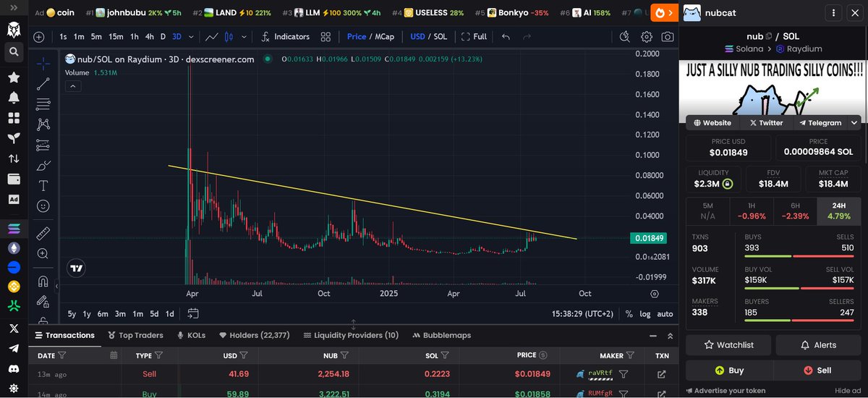This screenshot has height=398, width=868.
Task: Open the nubcat Website link
Action: [711, 123]
